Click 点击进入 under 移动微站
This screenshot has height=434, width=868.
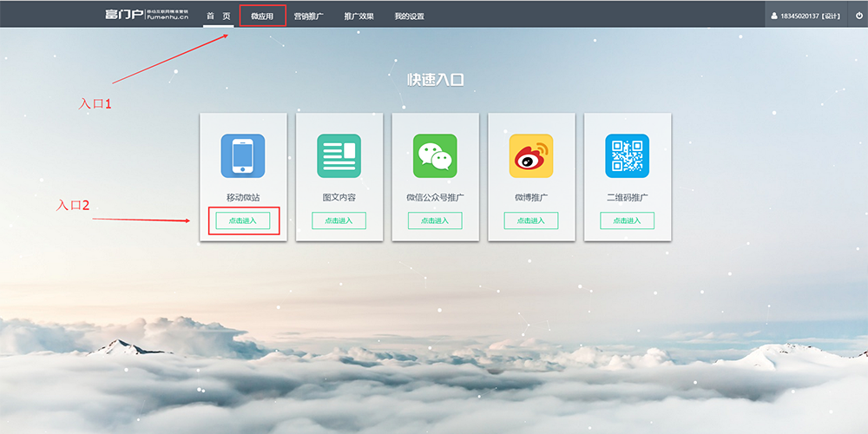pos(243,220)
